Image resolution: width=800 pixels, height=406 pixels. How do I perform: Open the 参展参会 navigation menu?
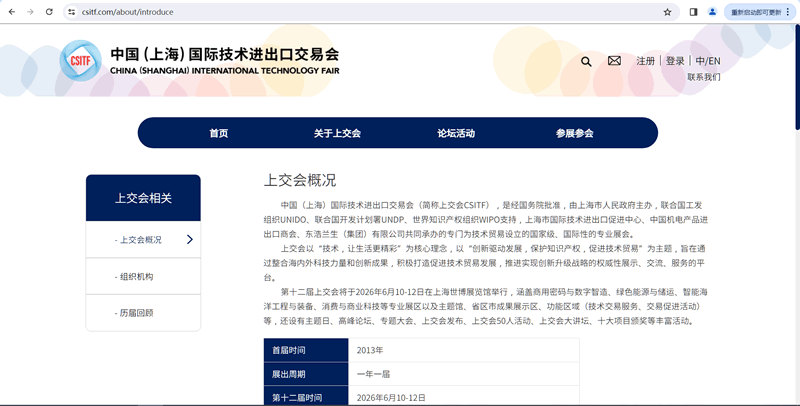tap(574, 133)
